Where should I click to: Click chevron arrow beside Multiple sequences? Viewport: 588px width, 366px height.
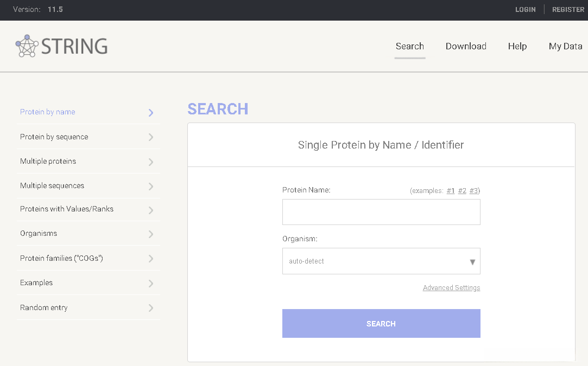tap(151, 186)
